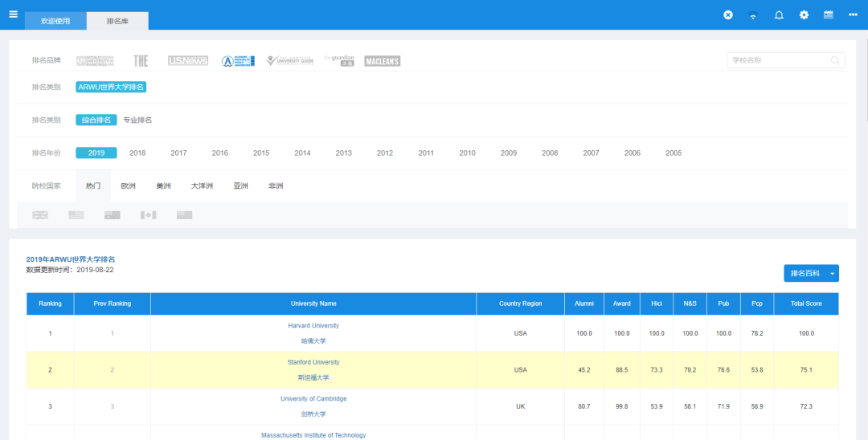The image size is (868, 440).
Task: Open Massachusetts Institute of Technology link
Action: [x=313, y=435]
